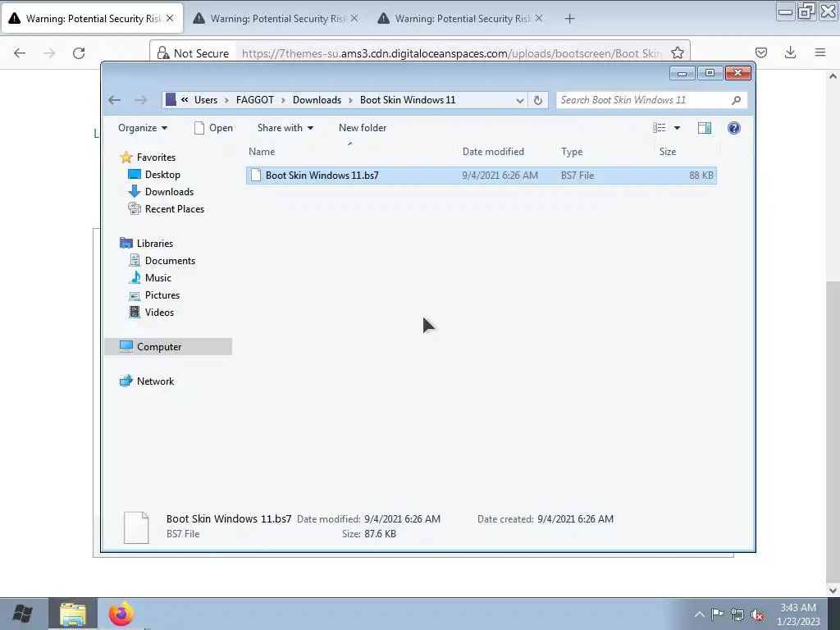Bookmark the page with the star icon

[x=677, y=53]
